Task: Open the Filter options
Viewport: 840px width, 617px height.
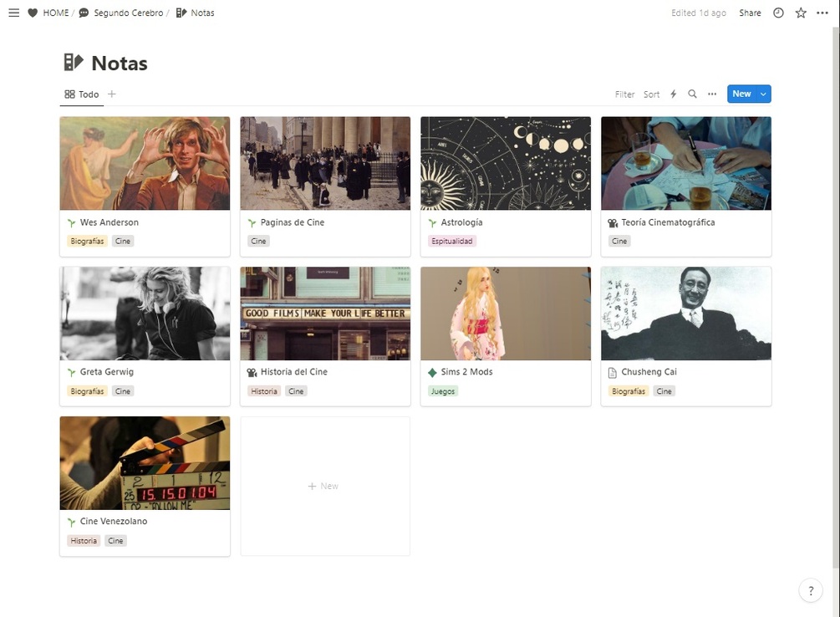Action: pyautogui.click(x=624, y=94)
